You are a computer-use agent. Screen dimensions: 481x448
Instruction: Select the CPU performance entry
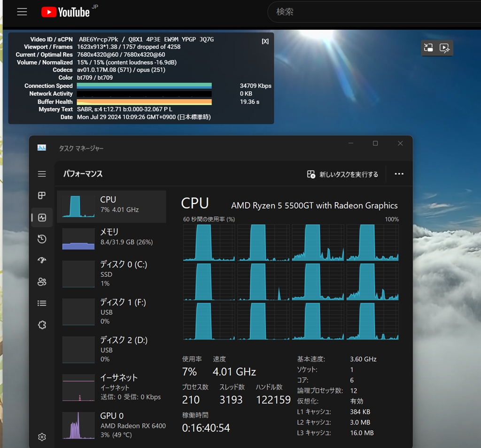pyautogui.click(x=112, y=206)
